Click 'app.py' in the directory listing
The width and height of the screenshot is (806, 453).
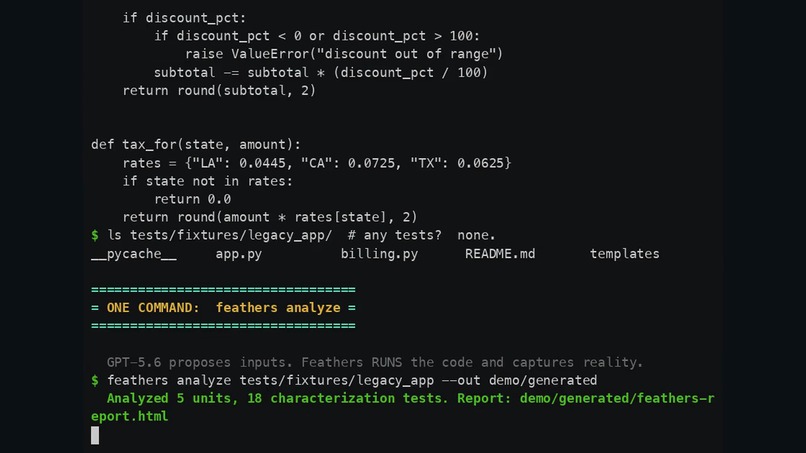tap(239, 254)
